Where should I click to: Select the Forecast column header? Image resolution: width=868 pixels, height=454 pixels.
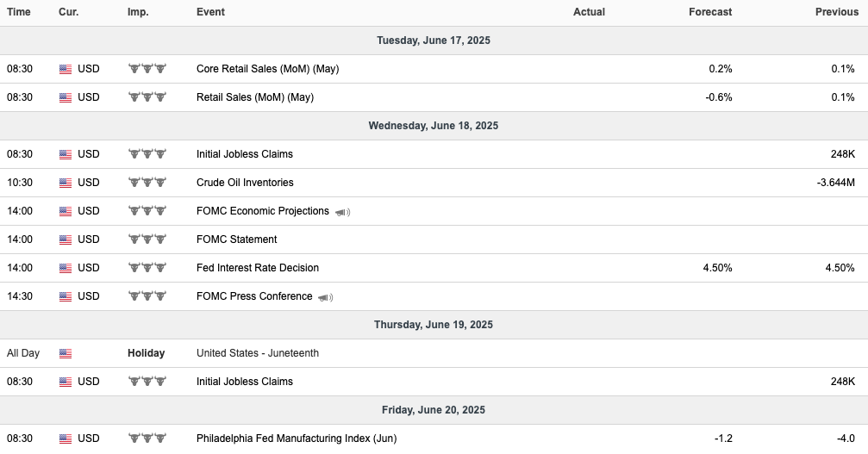(x=710, y=12)
